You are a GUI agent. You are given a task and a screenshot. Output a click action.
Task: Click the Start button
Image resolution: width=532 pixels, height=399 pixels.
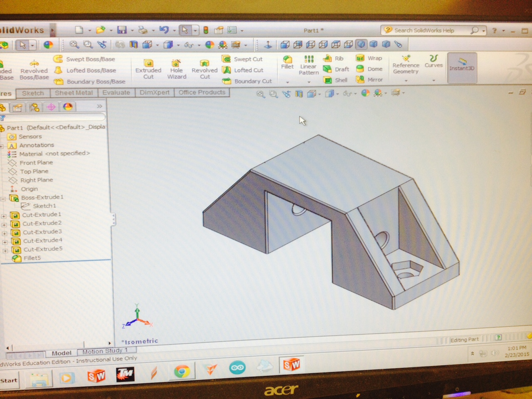click(x=9, y=380)
